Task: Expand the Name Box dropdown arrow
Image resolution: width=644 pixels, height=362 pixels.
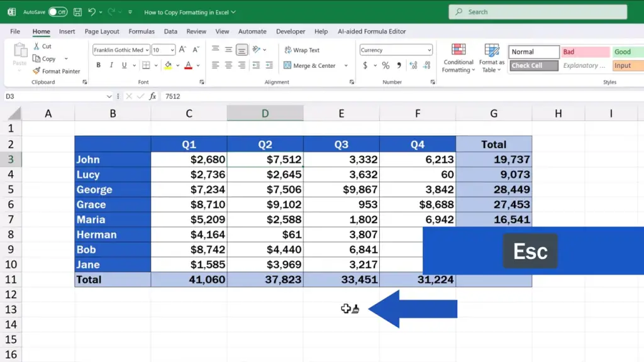Action: point(109,96)
